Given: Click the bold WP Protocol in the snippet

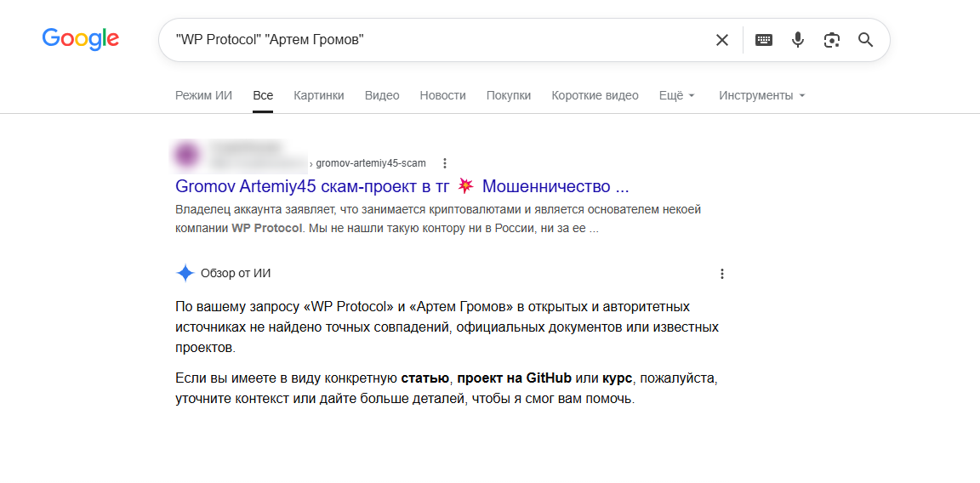Looking at the screenshot, I should click(x=267, y=228).
